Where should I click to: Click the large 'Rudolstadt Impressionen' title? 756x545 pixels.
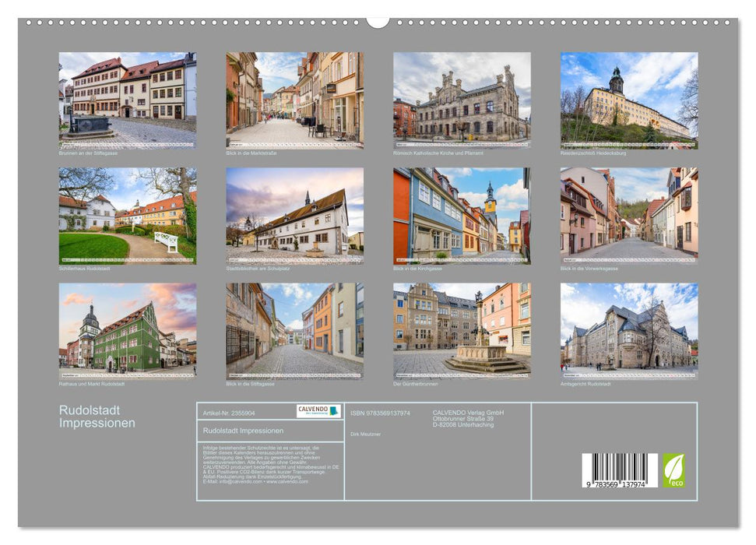click(97, 417)
